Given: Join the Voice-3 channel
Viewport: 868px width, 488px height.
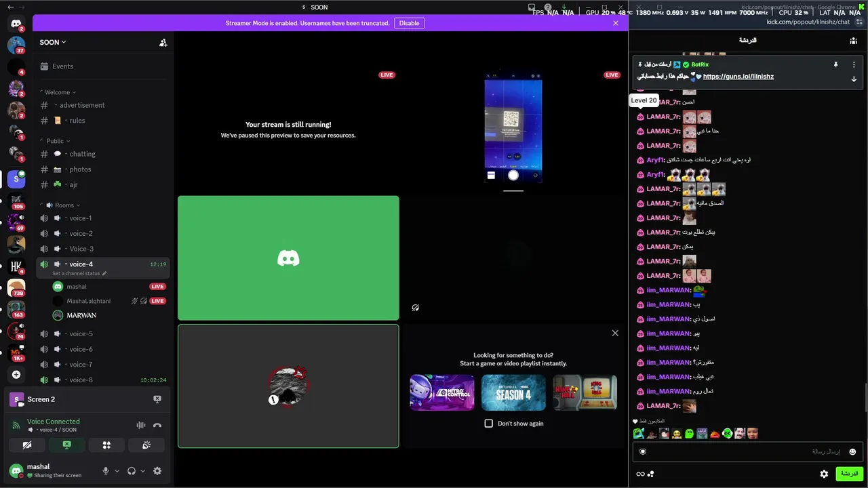Looking at the screenshot, I should [x=103, y=249].
